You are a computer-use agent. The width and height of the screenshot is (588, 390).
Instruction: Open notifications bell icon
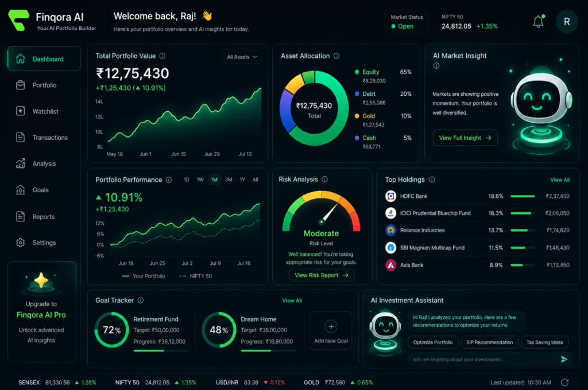click(539, 21)
